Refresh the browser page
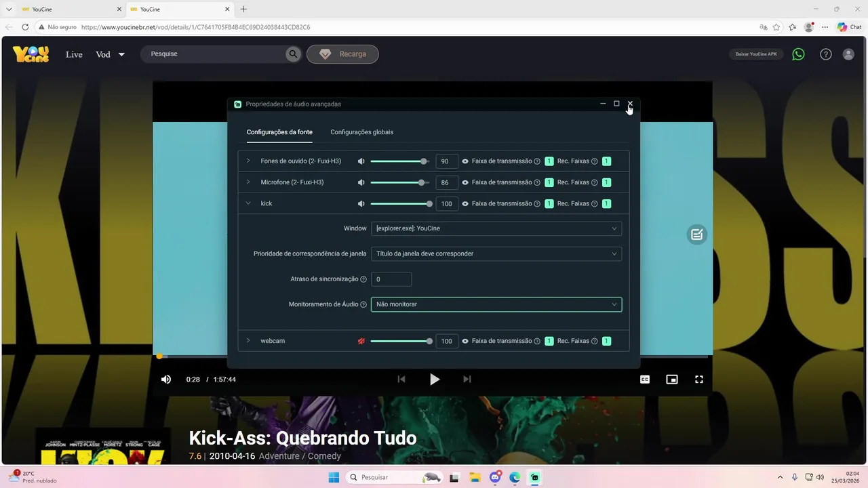Image resolution: width=868 pixels, height=488 pixels. pos(25,27)
